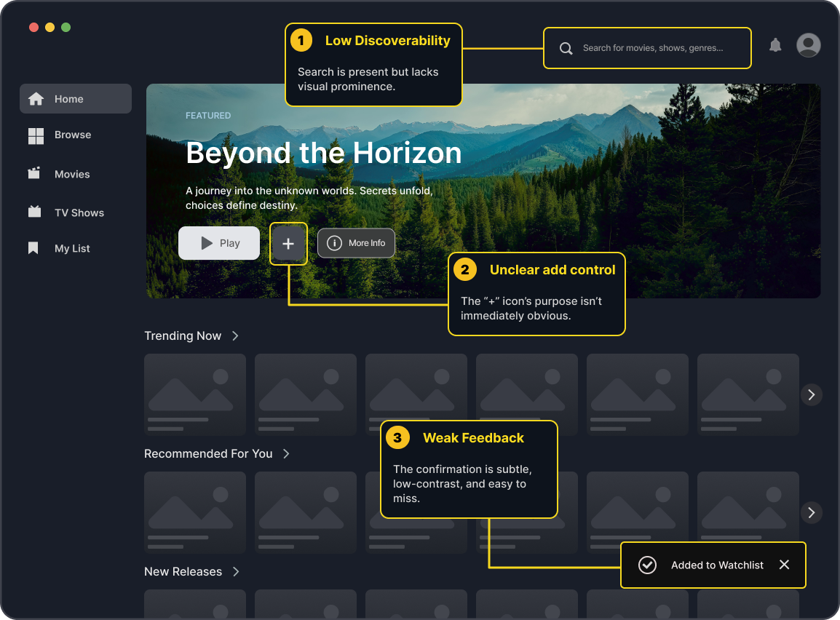Select Home in the sidebar
Viewport: 840px width, 620px height.
click(x=76, y=98)
